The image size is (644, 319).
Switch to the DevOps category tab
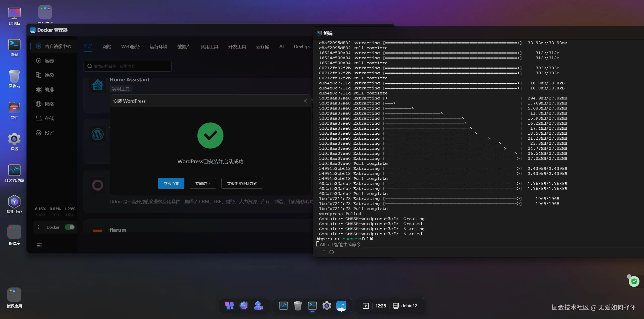(x=302, y=47)
